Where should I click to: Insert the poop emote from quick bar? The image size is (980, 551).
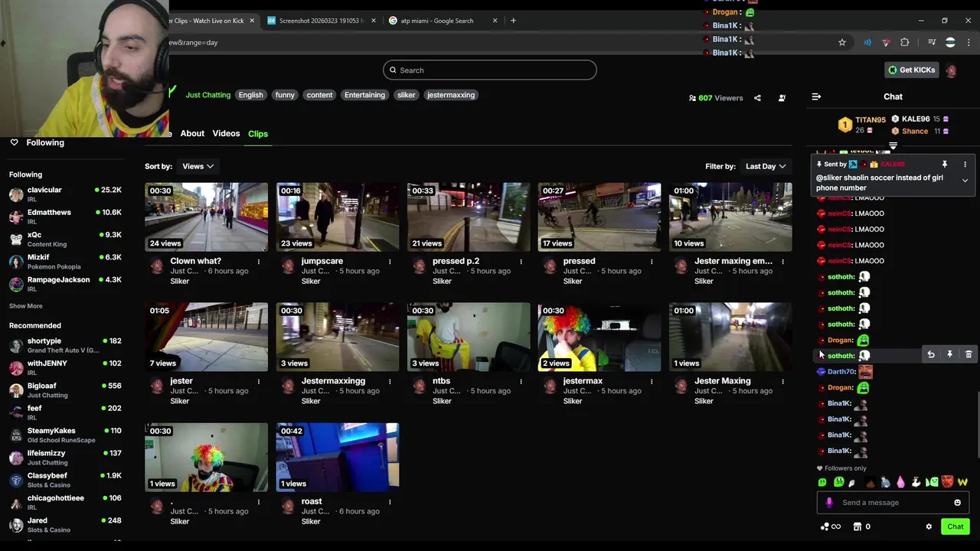pyautogui.click(x=869, y=482)
